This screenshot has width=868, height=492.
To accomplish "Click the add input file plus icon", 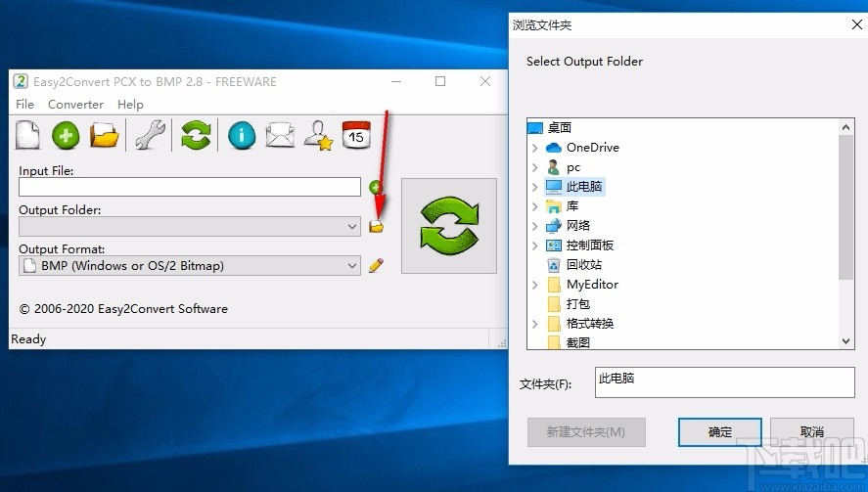I will point(376,187).
